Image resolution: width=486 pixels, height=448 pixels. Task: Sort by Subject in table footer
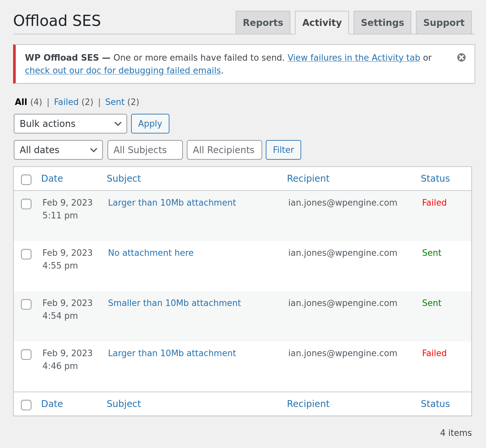click(x=124, y=404)
